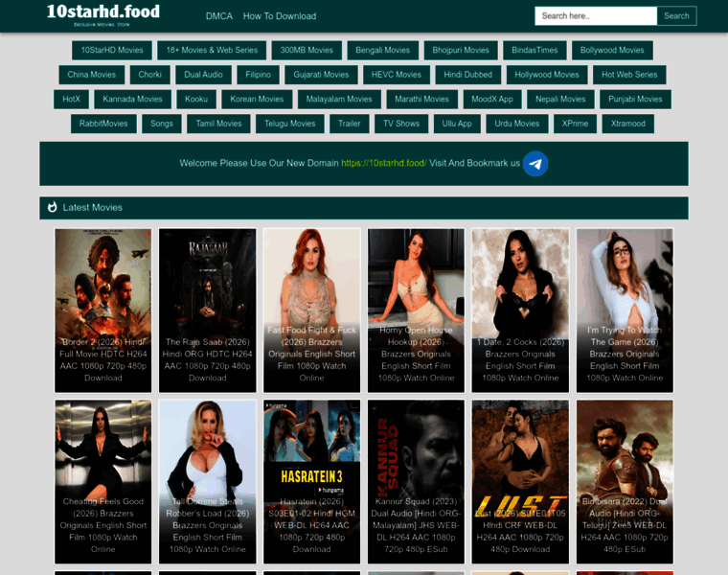The height and width of the screenshot is (575, 728).
Task: Open the HEVC Movies category
Action: click(x=396, y=75)
